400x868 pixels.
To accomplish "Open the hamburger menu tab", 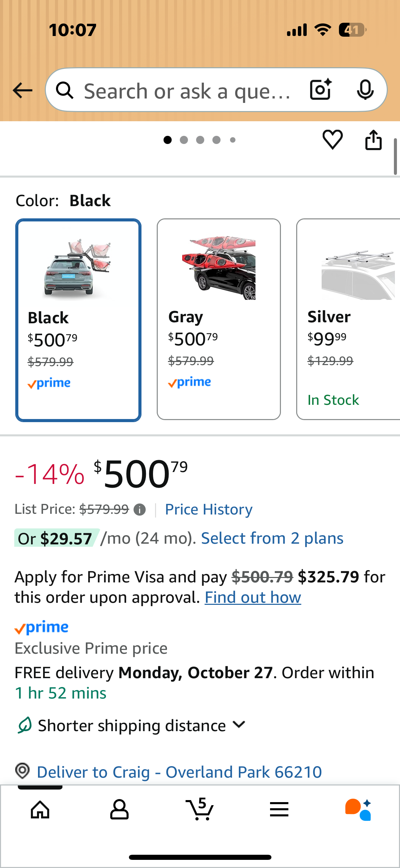I will tap(279, 809).
